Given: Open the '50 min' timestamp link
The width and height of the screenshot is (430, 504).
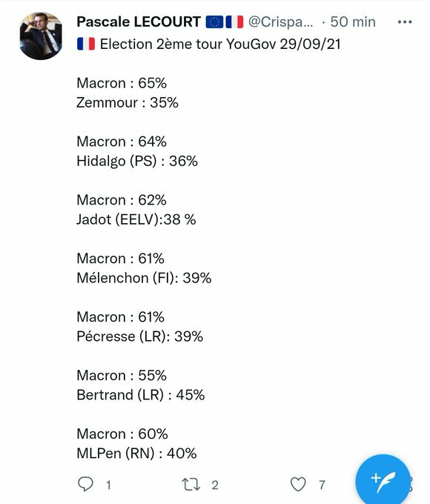Looking at the screenshot, I should tap(353, 21).
